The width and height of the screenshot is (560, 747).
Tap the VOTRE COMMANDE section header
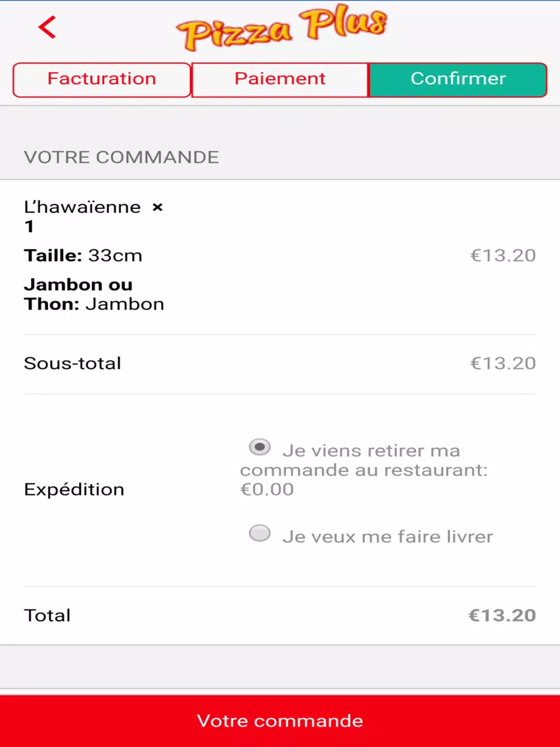click(122, 157)
